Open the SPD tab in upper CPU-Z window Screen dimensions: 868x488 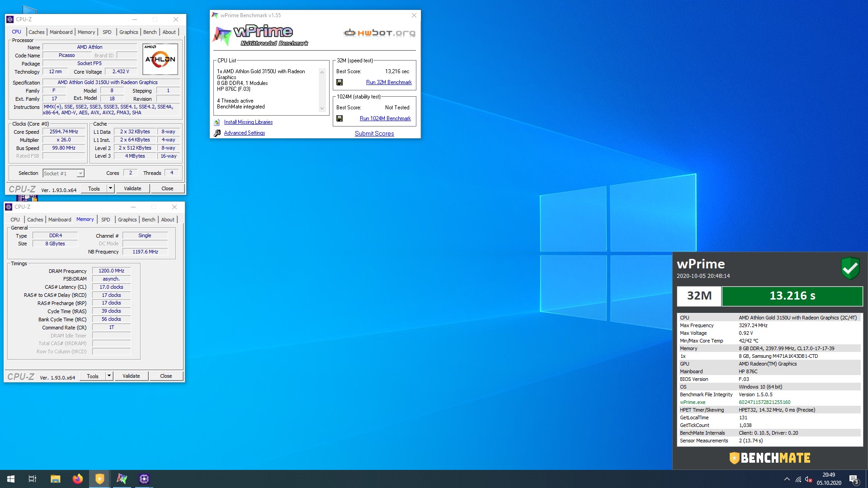point(107,32)
